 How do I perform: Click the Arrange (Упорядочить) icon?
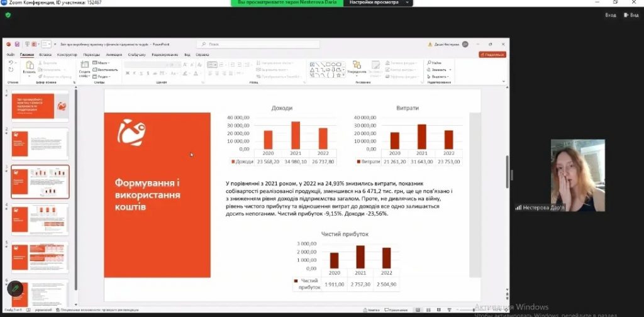(356, 67)
